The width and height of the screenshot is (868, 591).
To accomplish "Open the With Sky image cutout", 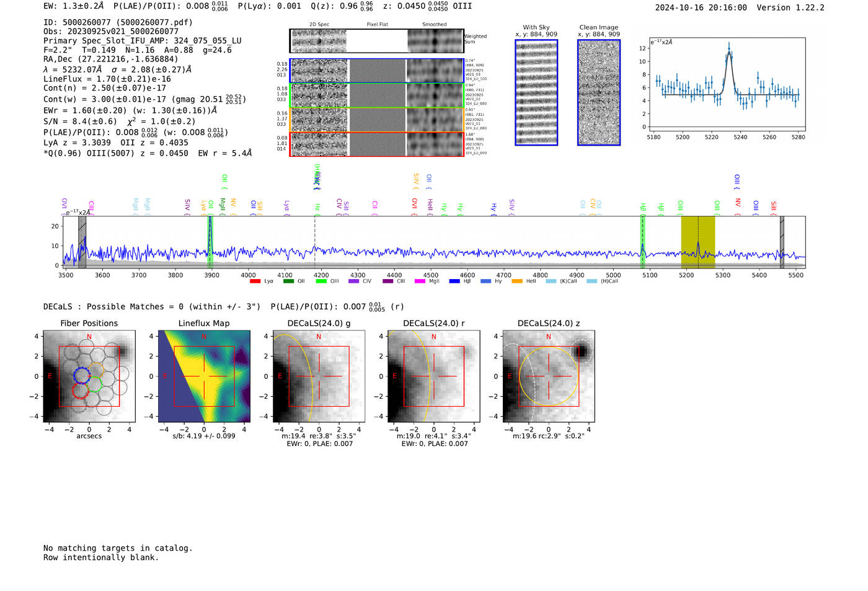I will 536,92.
